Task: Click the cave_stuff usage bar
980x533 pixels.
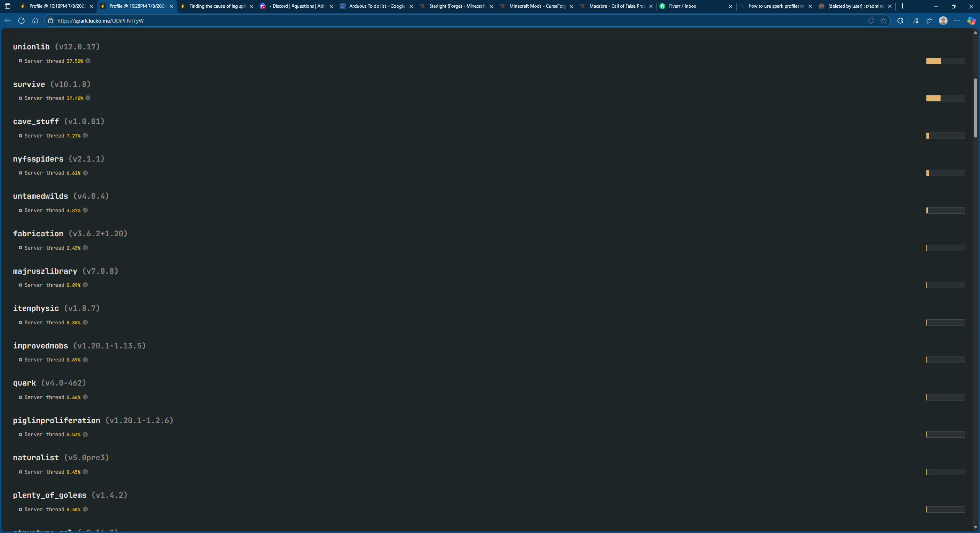Action: click(x=945, y=136)
